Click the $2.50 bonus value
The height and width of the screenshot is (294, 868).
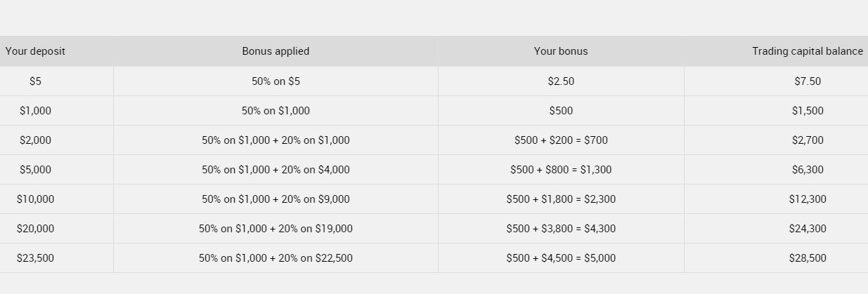point(561,81)
